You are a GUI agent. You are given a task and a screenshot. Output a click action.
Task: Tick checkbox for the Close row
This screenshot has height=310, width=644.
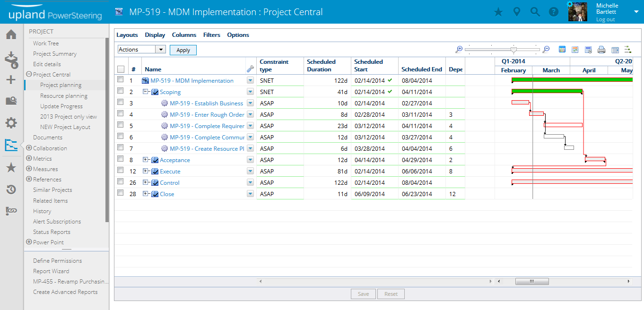(121, 193)
